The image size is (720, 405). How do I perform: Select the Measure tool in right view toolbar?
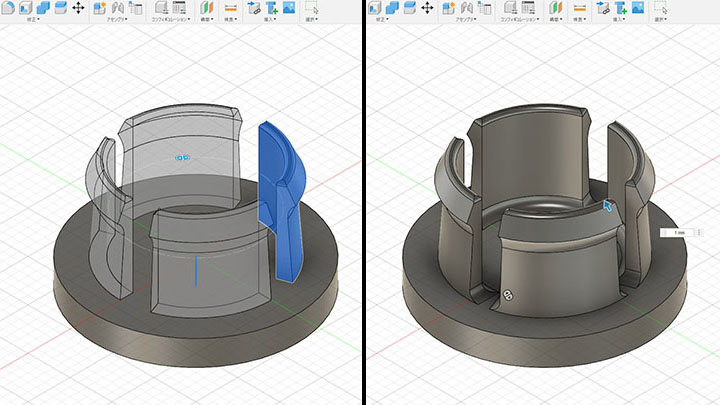[579, 7]
